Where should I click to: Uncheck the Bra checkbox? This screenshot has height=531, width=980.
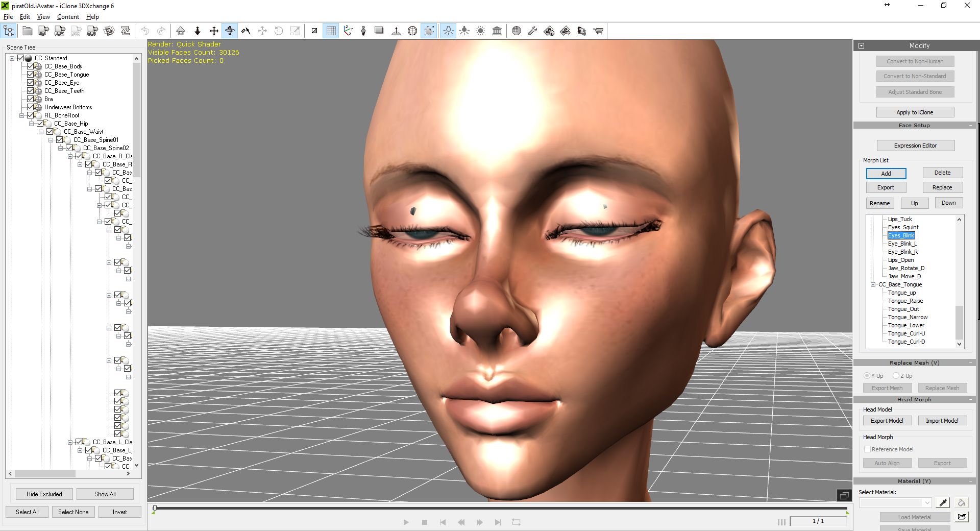(31, 99)
